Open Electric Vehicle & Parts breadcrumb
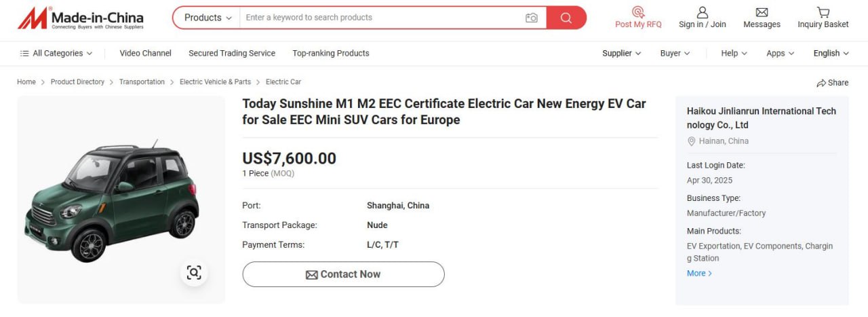The width and height of the screenshot is (868, 317). pyautogui.click(x=215, y=82)
